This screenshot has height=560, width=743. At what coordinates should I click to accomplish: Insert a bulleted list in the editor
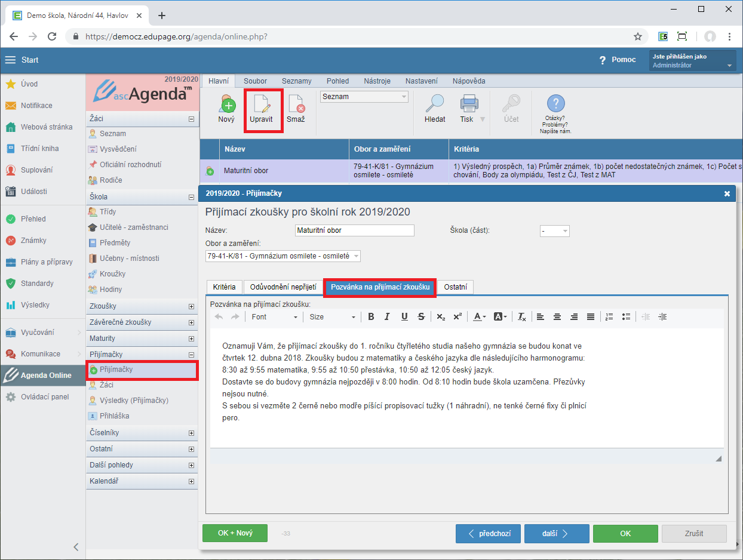point(626,317)
